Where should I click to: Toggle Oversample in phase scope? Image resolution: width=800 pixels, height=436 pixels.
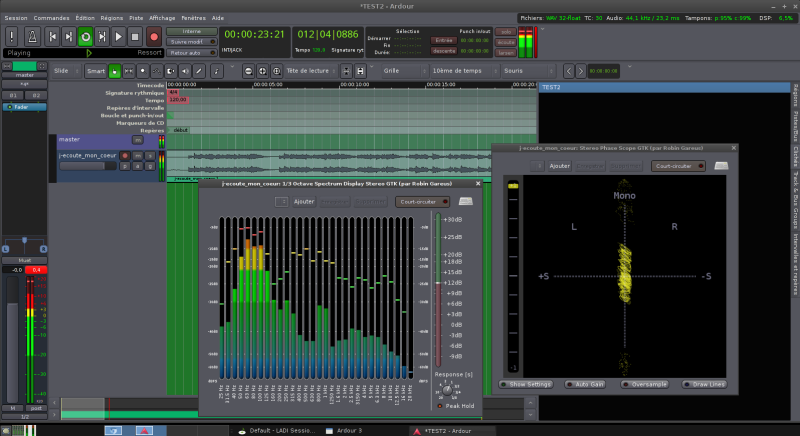(644, 383)
